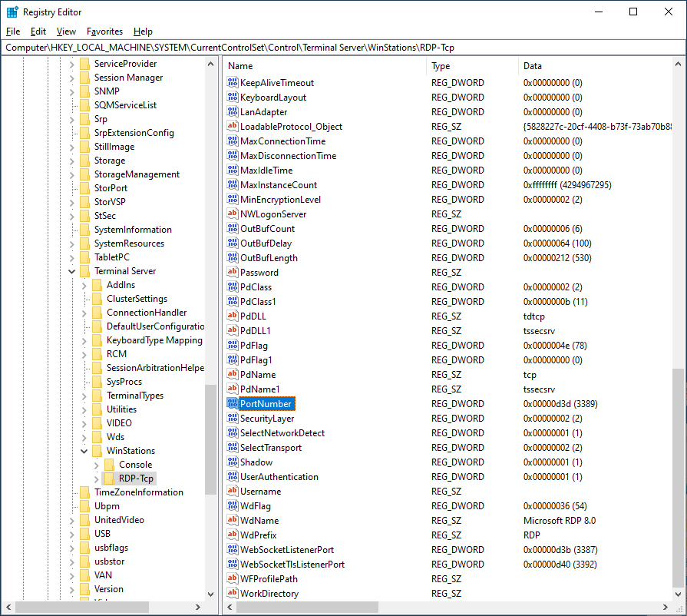Click the WdName string value icon

[x=233, y=521]
